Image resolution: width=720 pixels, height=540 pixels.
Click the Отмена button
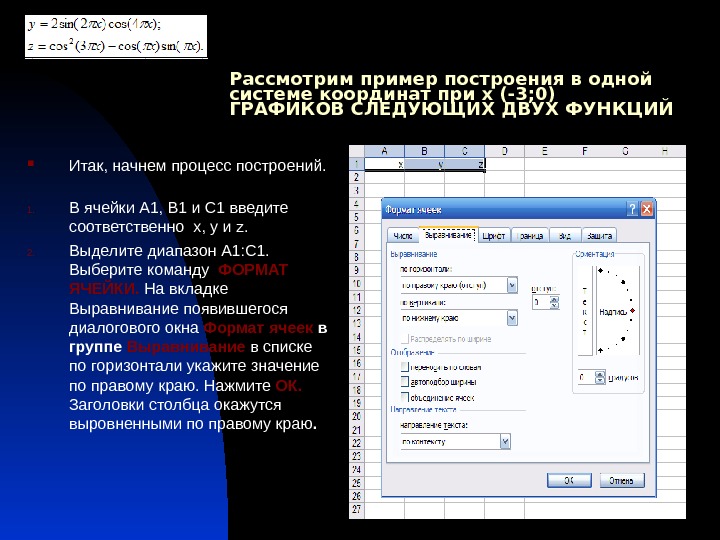[622, 480]
